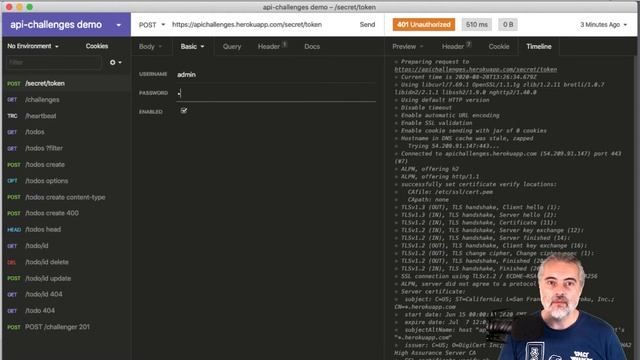The image size is (640, 360).
Task: Click the 0 B response size badge
Action: 508,24
